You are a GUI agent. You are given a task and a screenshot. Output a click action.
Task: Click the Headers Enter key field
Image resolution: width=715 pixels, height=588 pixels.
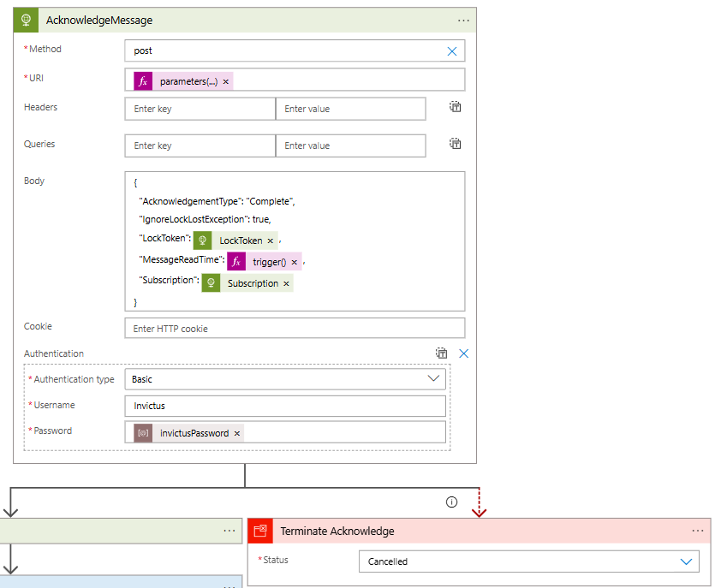200,109
